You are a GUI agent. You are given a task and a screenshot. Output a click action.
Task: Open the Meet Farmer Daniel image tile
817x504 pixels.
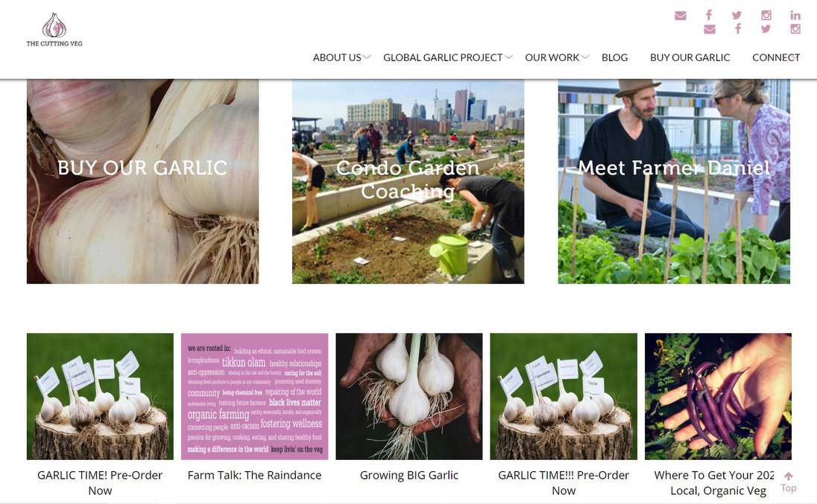tap(674, 181)
